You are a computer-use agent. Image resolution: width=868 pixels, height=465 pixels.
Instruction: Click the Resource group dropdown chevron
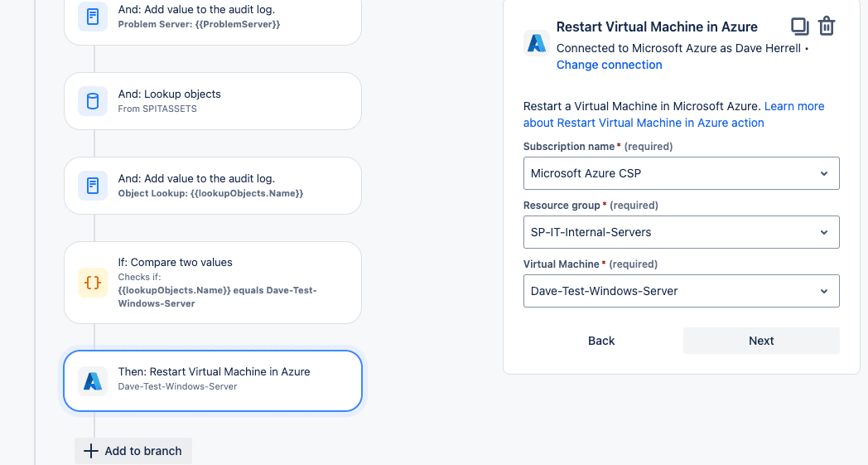pyautogui.click(x=824, y=232)
